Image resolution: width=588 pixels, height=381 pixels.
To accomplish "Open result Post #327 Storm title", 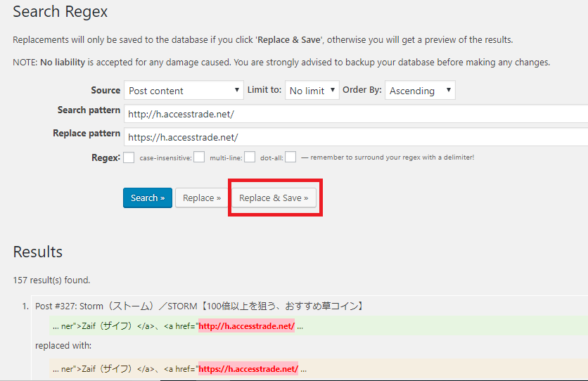I will 200,306.
